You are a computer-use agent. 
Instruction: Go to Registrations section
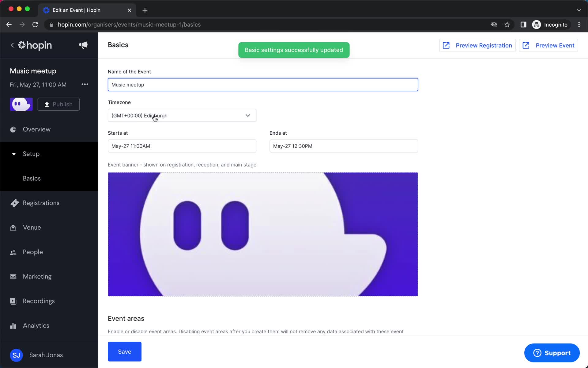[x=41, y=203]
